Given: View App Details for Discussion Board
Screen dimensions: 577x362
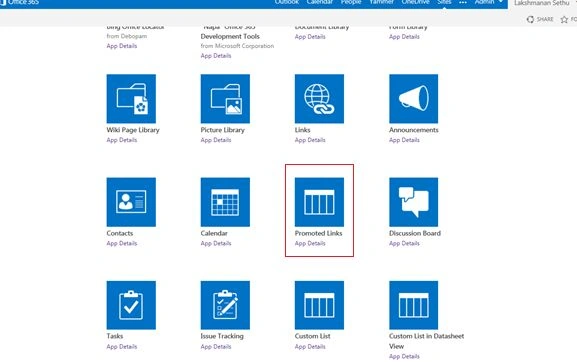Looking at the screenshot, I should (404, 244).
